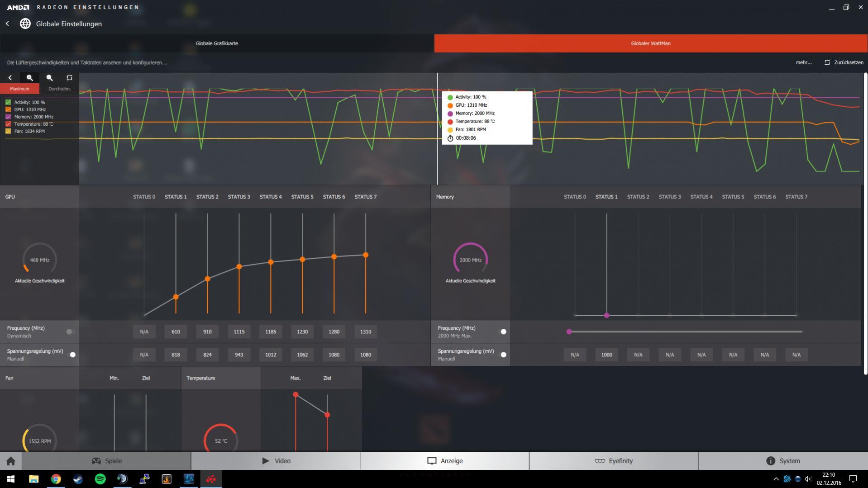This screenshot has height=488, width=868.
Task: Edit Memory Status 1 voltage 1000
Action: click(606, 355)
